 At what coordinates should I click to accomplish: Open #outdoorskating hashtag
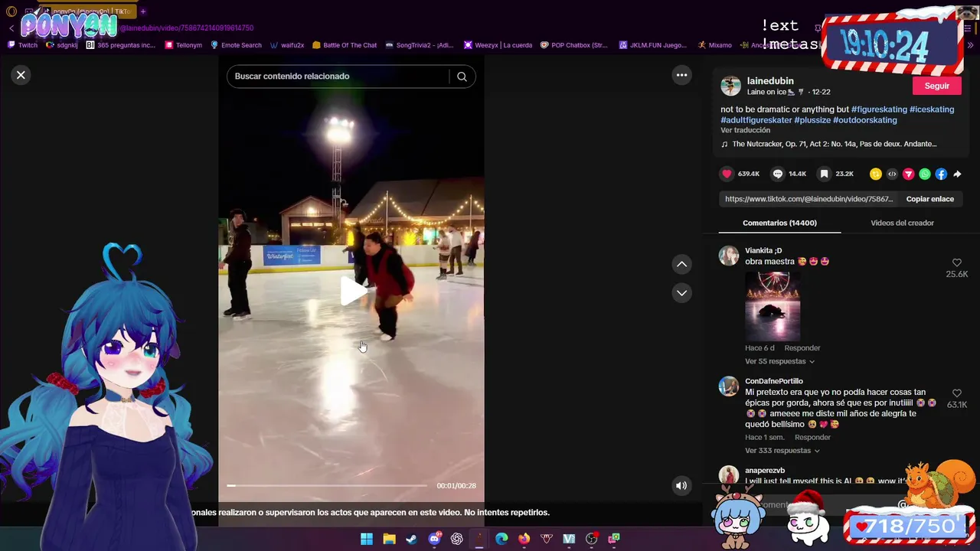(865, 120)
